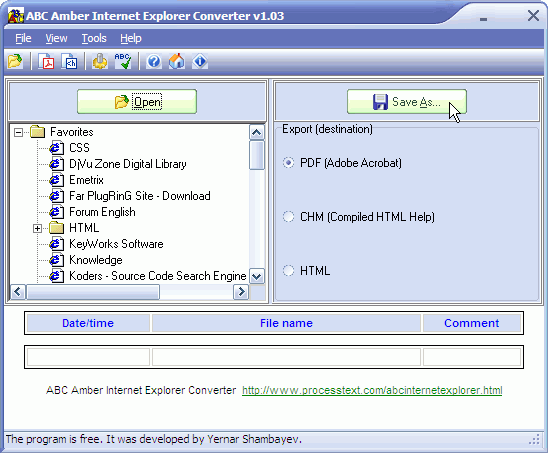Select the Knowledge favorite
The height and width of the screenshot is (453, 548).
(95, 260)
